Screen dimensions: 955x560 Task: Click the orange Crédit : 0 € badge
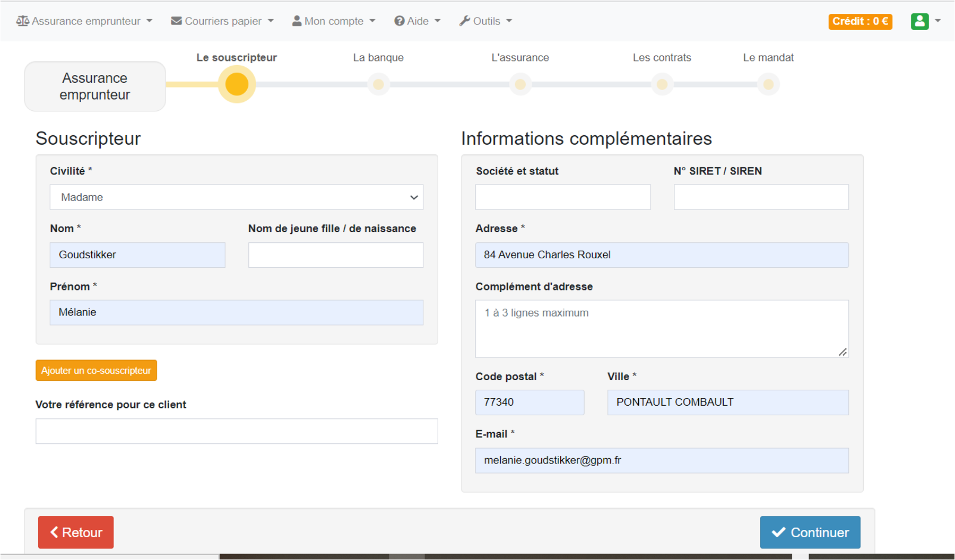860,21
